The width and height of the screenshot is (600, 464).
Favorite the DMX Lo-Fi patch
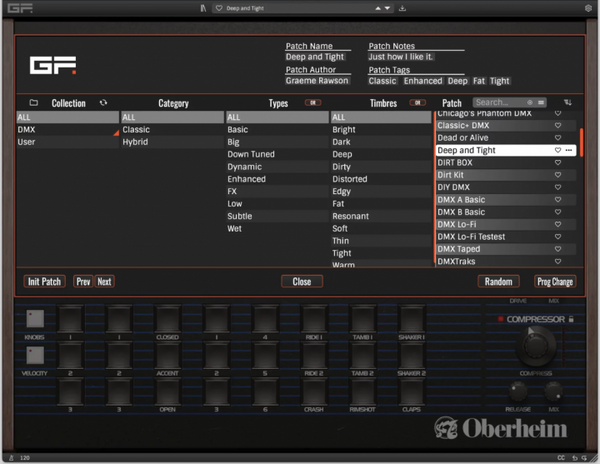[558, 224]
